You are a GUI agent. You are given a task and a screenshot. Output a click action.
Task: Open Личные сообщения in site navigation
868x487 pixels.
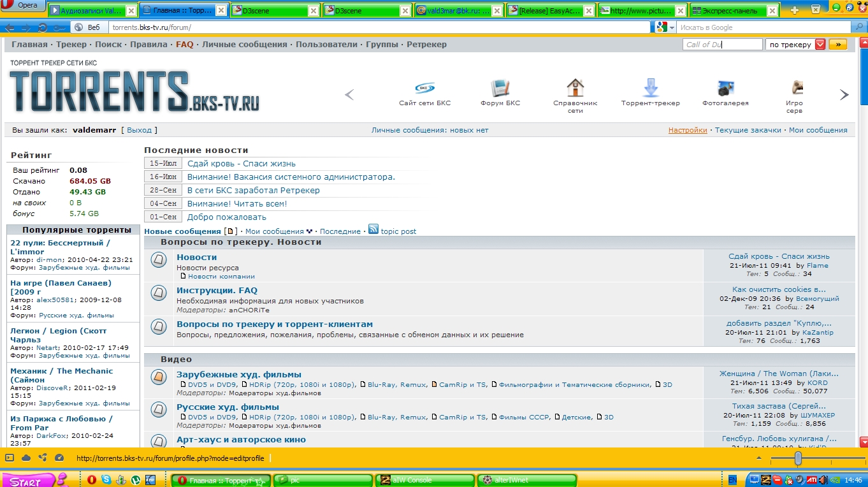click(x=245, y=45)
